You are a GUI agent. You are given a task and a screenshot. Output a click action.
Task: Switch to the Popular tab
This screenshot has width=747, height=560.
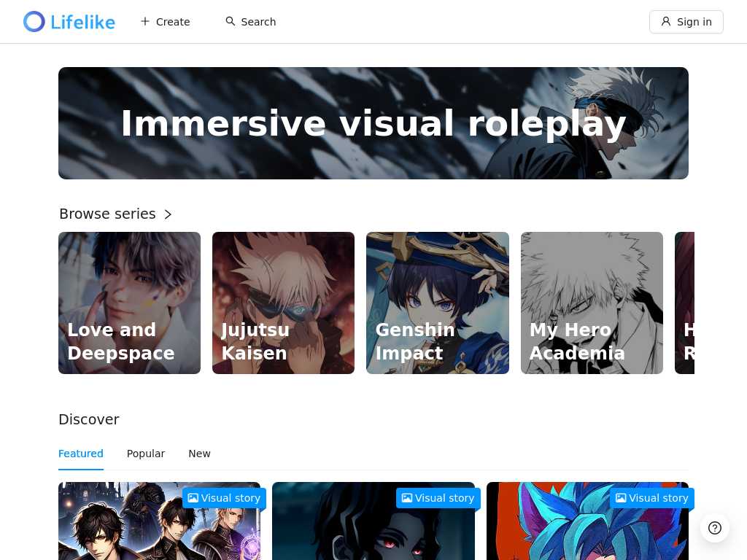(x=146, y=454)
